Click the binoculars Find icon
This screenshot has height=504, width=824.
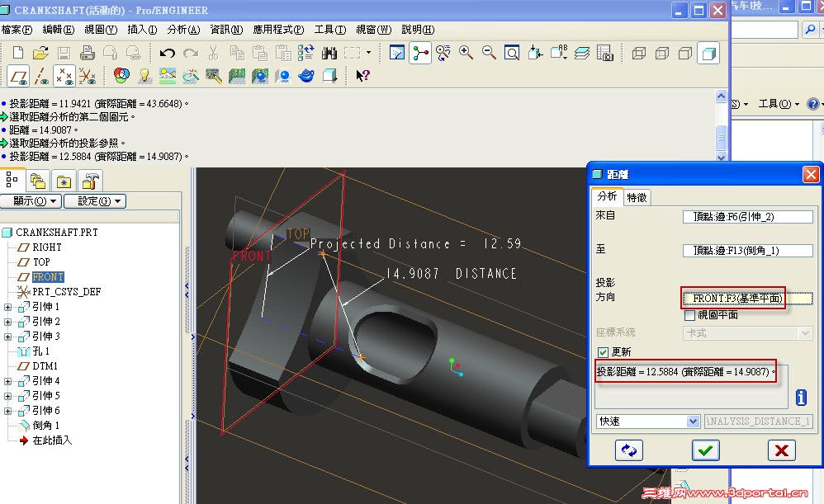[329, 53]
